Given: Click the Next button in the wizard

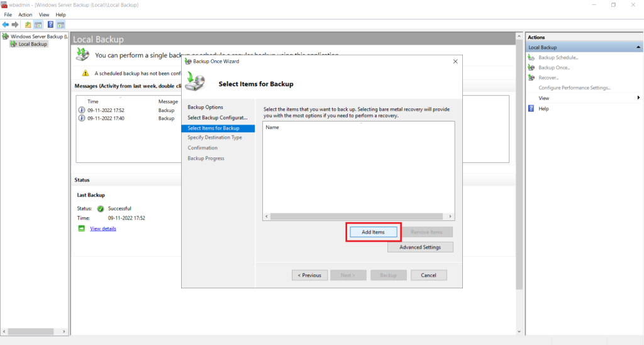Looking at the screenshot, I should pyautogui.click(x=348, y=275).
